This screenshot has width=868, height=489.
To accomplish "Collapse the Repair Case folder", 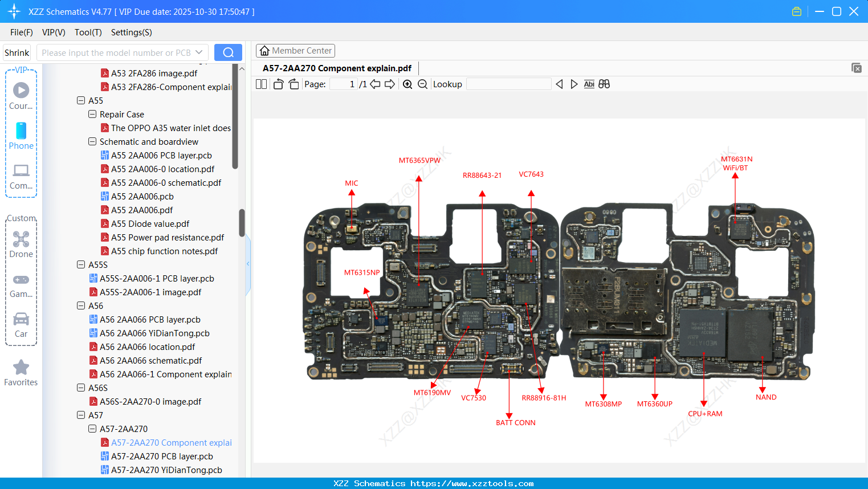I will coord(92,115).
